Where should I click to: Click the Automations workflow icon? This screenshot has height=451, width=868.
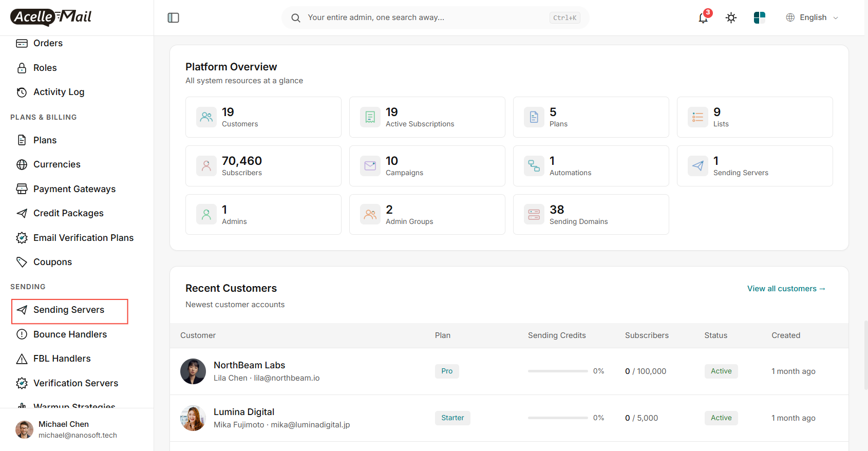pyautogui.click(x=534, y=166)
